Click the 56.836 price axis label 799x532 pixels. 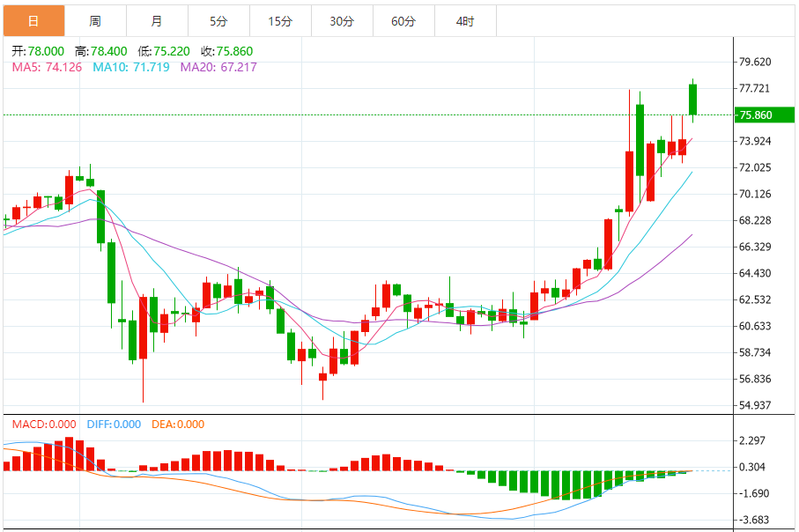click(x=755, y=379)
